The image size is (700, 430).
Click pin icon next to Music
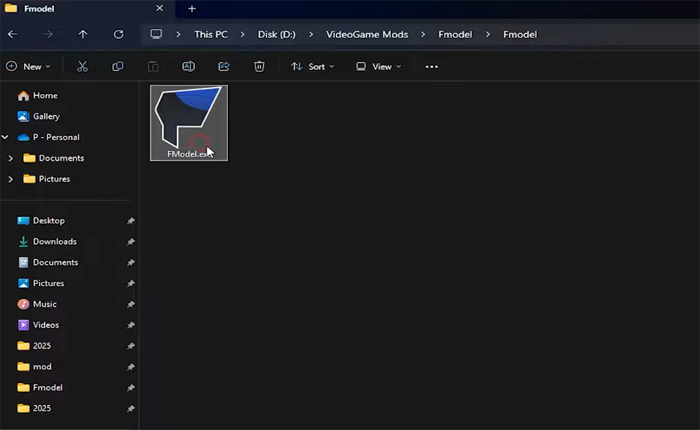click(x=130, y=304)
